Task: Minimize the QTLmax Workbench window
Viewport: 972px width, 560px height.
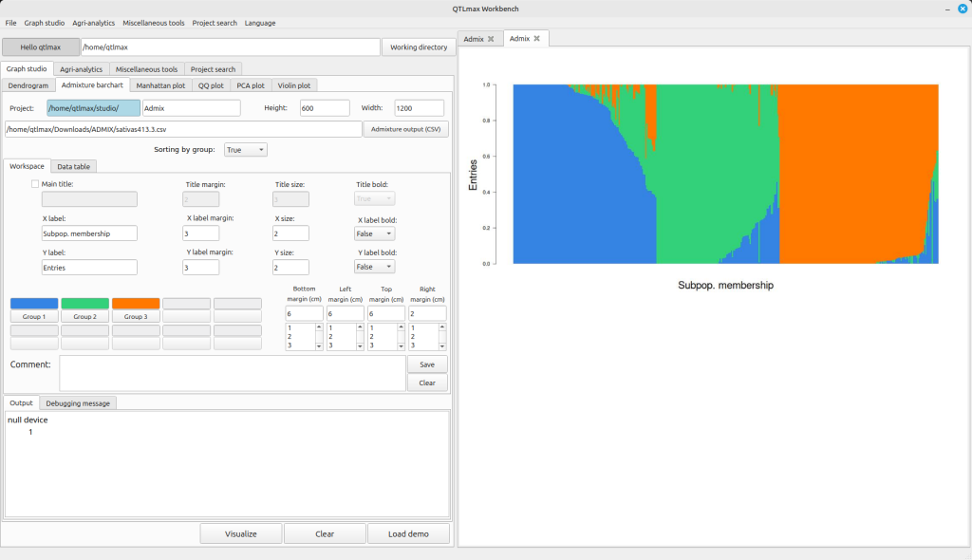Action: pyautogui.click(x=945, y=9)
